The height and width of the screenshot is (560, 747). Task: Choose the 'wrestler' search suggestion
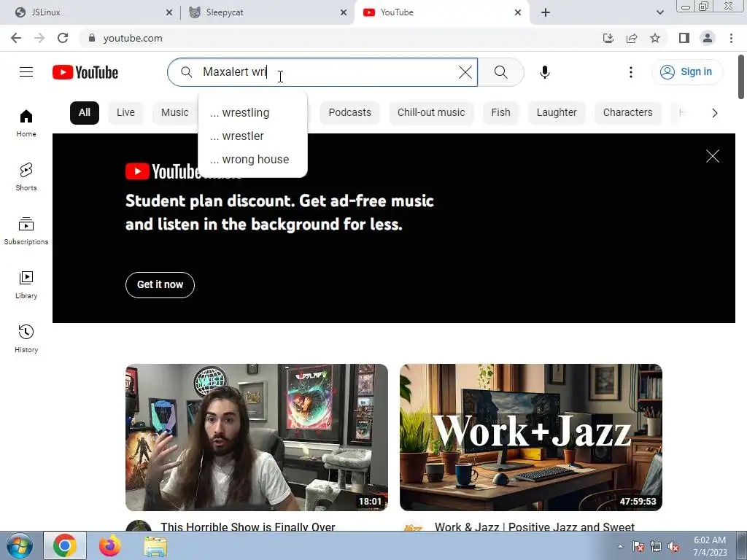252,136
